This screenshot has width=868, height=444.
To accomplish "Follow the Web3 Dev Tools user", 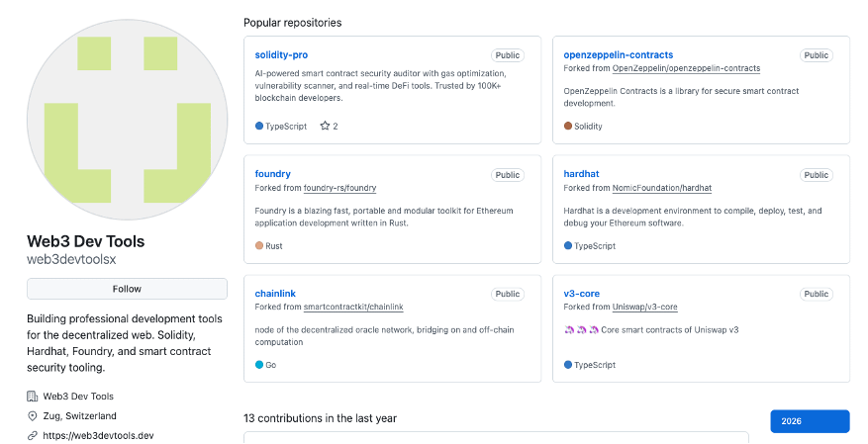I will [x=127, y=289].
